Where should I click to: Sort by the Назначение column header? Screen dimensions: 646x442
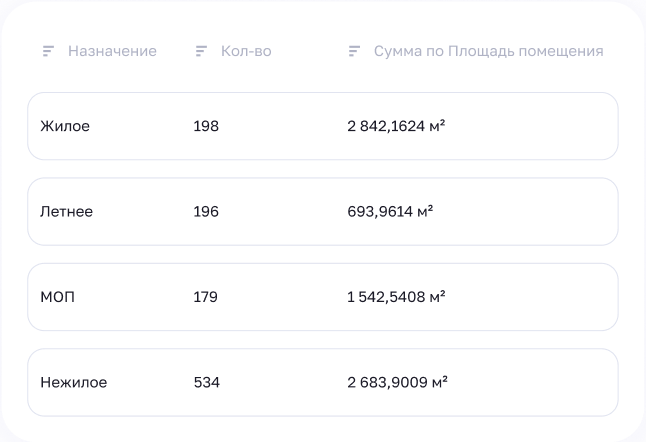click(x=112, y=51)
